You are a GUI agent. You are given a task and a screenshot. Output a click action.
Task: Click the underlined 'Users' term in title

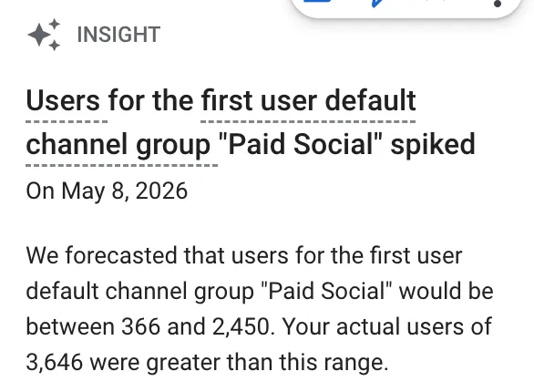tap(63, 101)
